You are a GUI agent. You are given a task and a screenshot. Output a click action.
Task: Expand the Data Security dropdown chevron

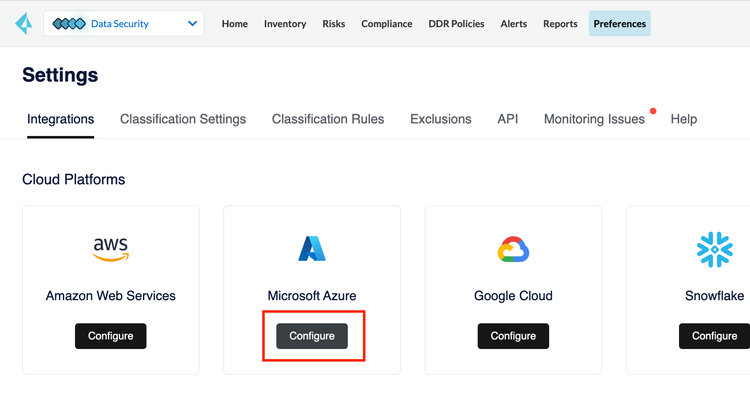point(192,23)
